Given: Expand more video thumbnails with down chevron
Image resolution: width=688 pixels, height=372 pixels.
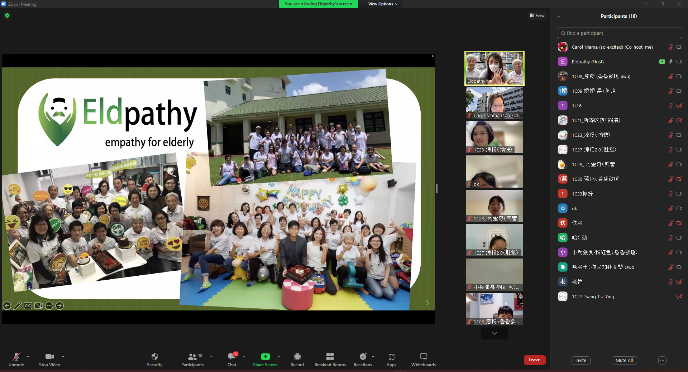Looking at the screenshot, I should pyautogui.click(x=494, y=333).
